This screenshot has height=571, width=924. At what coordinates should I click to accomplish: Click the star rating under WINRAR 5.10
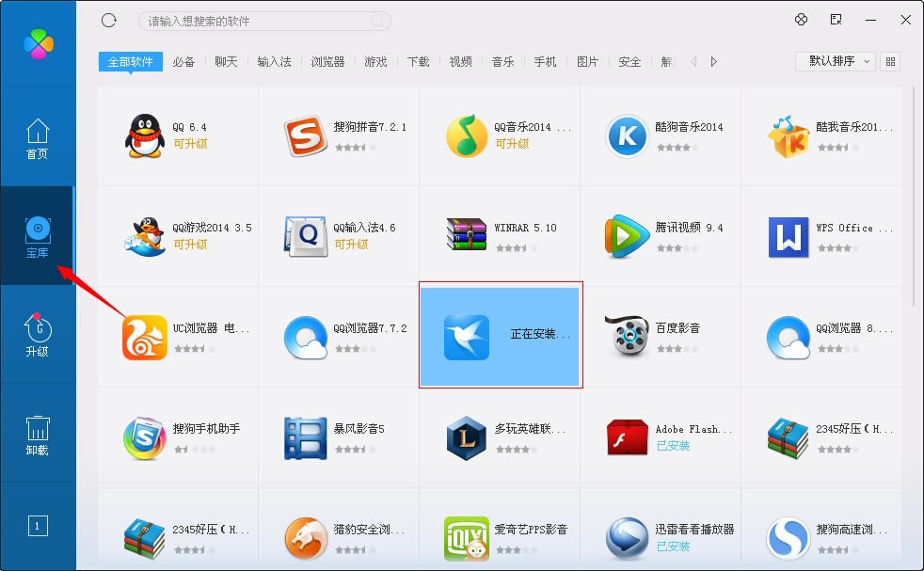[x=517, y=248]
